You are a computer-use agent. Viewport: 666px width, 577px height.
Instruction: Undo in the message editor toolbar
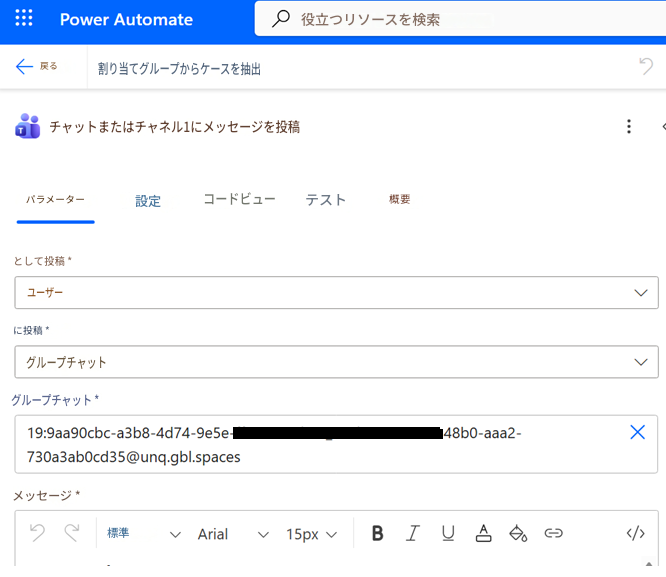tap(37, 532)
